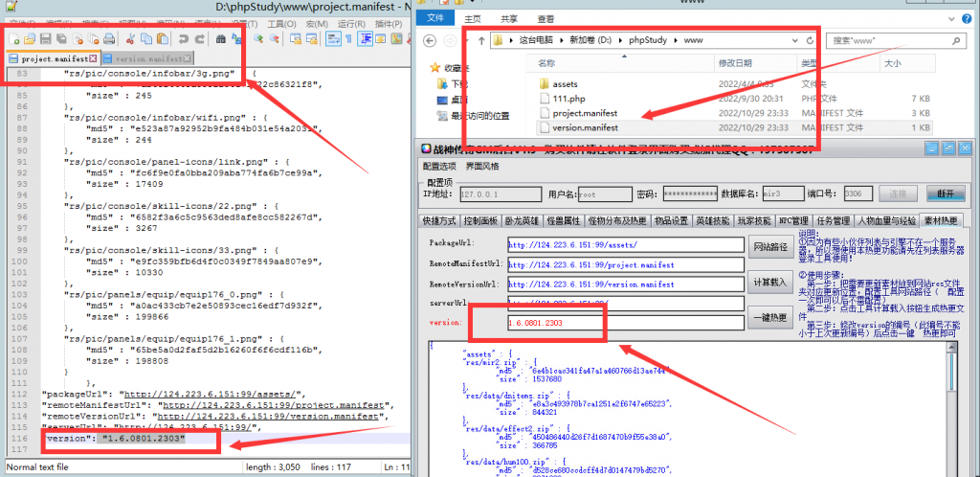Image resolution: width=980 pixels, height=477 pixels.
Task: Click the 一键热更 button
Action: pyautogui.click(x=770, y=318)
